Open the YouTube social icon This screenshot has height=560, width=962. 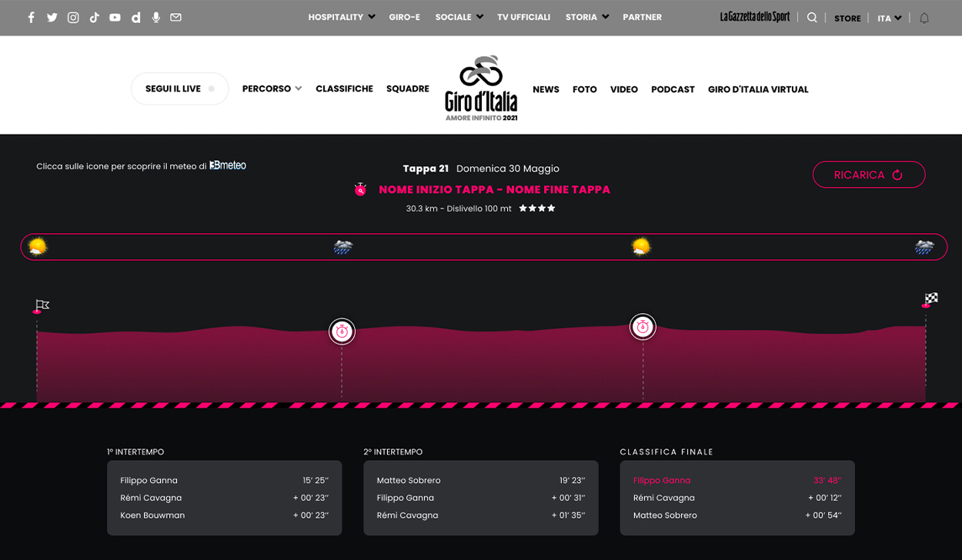[115, 18]
